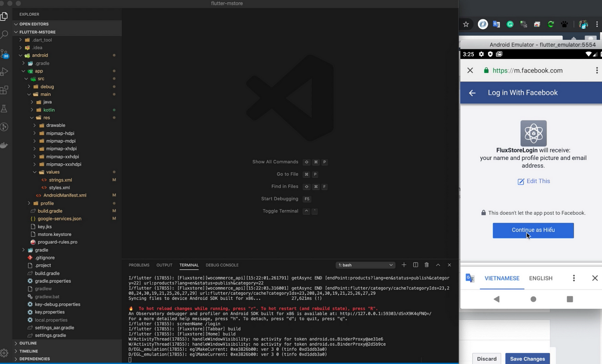Collapse the FLUTTER-MSTORE section
602x364 pixels.
tap(67, 32)
